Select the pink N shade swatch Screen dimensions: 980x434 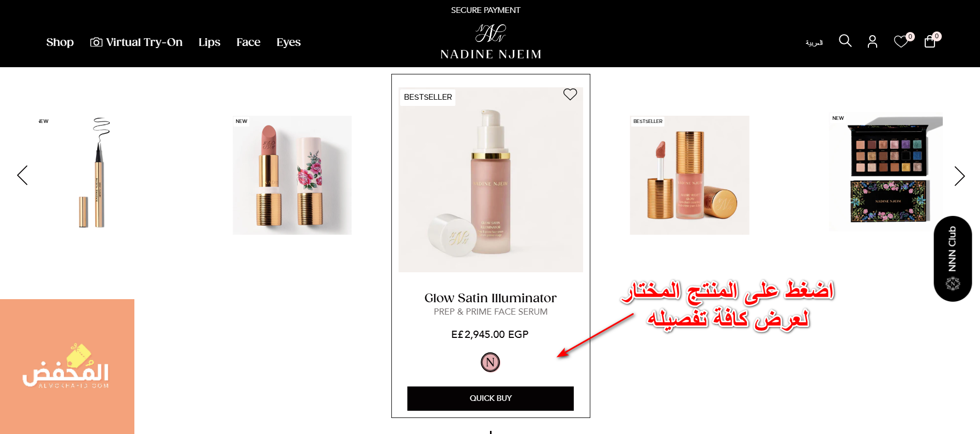click(x=491, y=362)
